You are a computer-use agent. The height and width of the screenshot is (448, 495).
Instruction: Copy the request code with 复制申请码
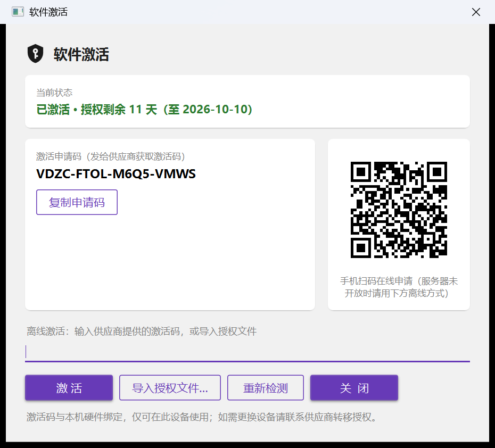pyautogui.click(x=77, y=202)
